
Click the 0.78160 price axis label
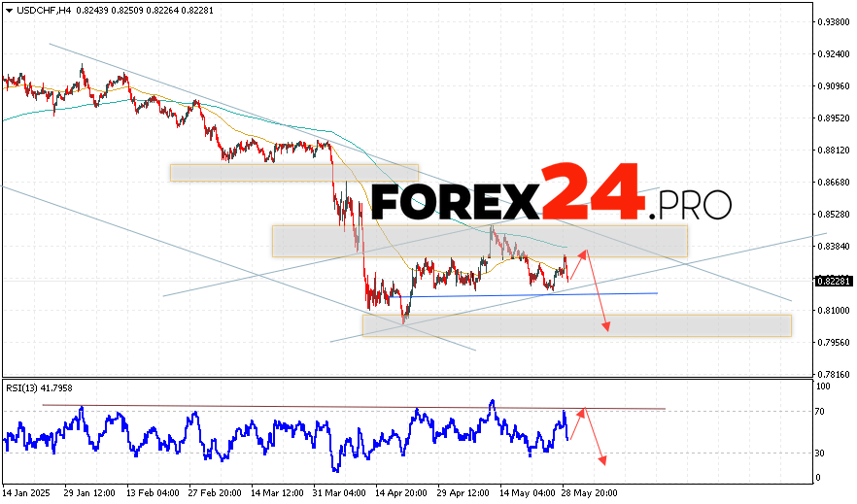pyautogui.click(x=832, y=374)
